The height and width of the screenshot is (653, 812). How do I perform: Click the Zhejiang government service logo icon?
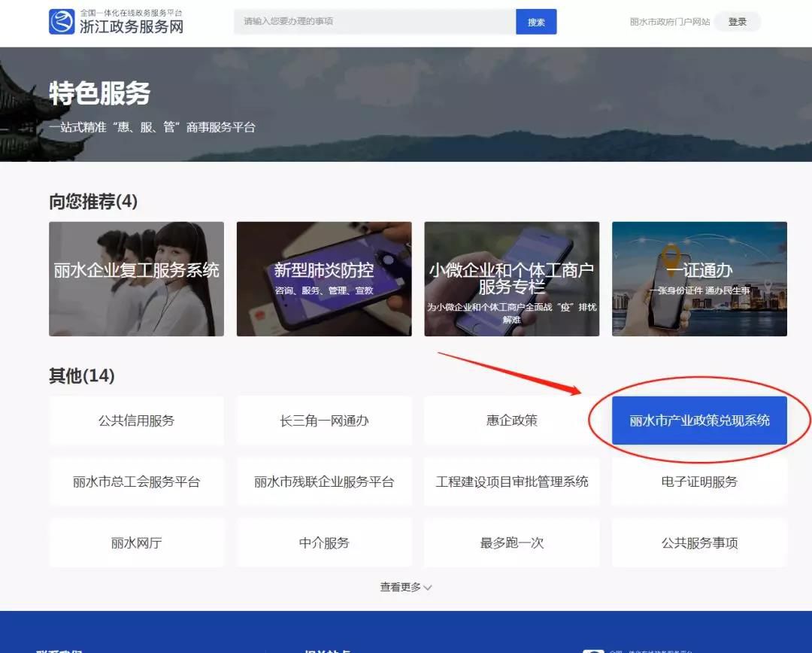coord(62,22)
